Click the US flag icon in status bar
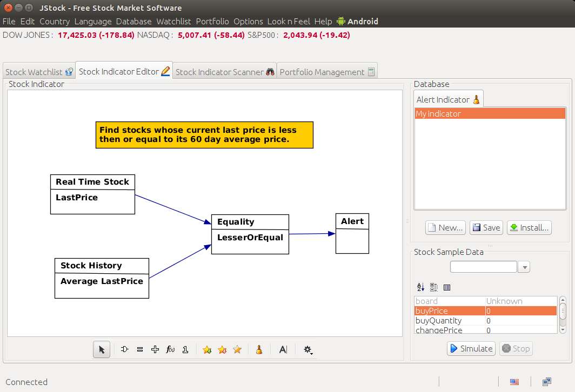Screen dimensions: 575x392 [x=514, y=382]
